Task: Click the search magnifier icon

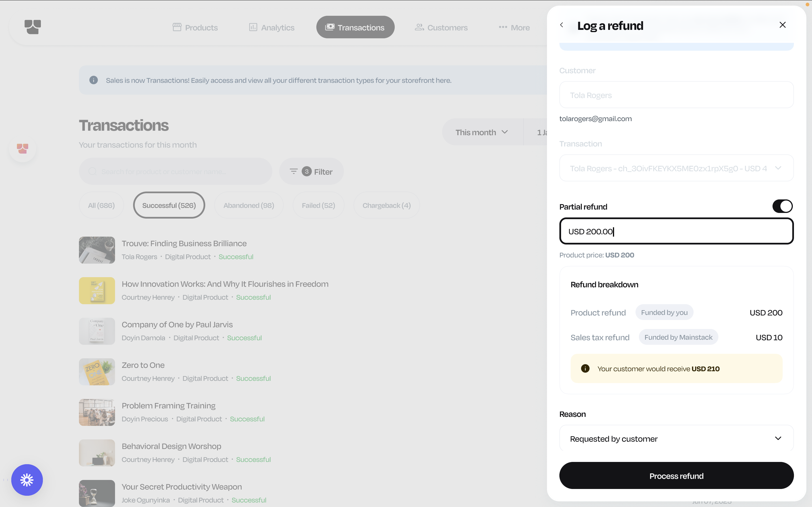Action: (92, 171)
